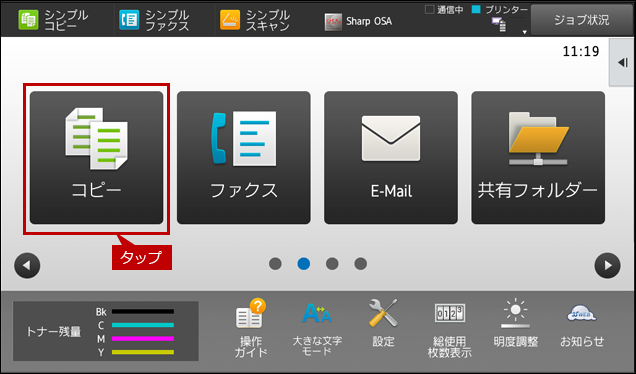Open the printer status dropdown arrow

[x=524, y=32]
